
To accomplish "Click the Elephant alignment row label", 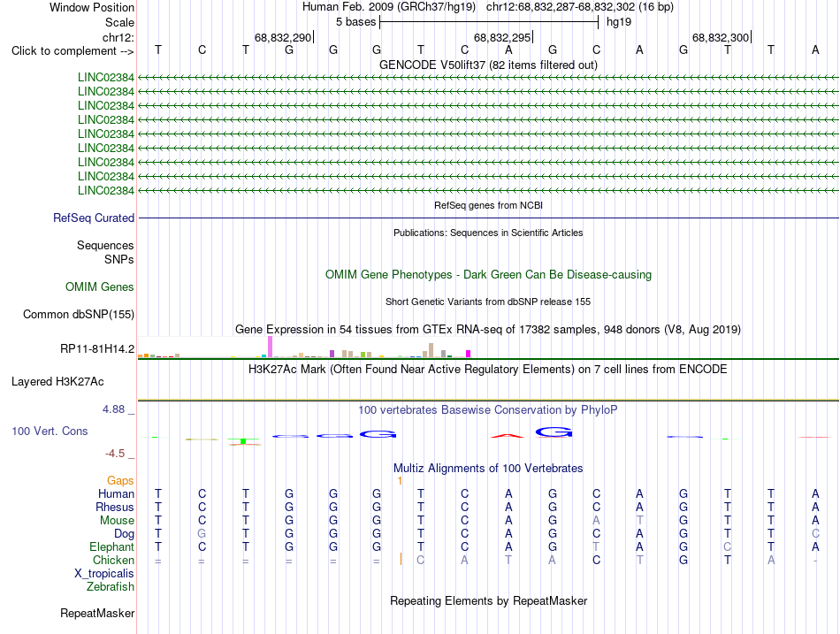I will pos(111,547).
